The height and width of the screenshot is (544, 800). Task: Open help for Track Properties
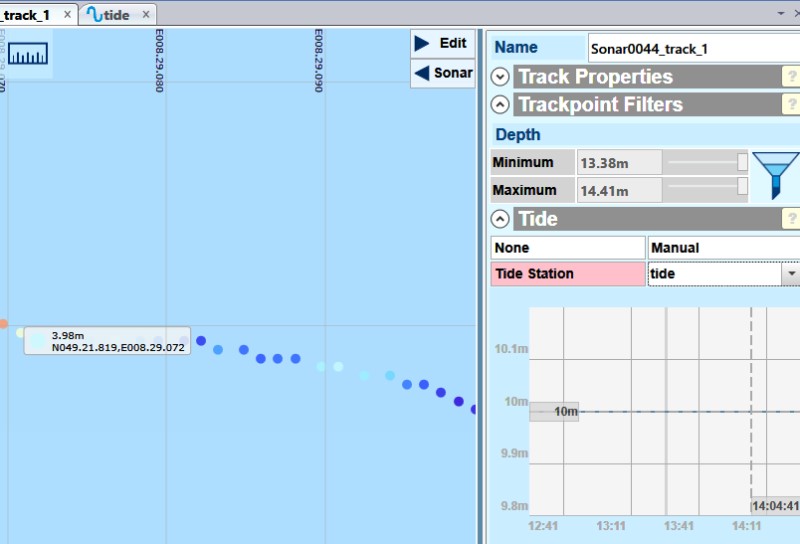(791, 77)
